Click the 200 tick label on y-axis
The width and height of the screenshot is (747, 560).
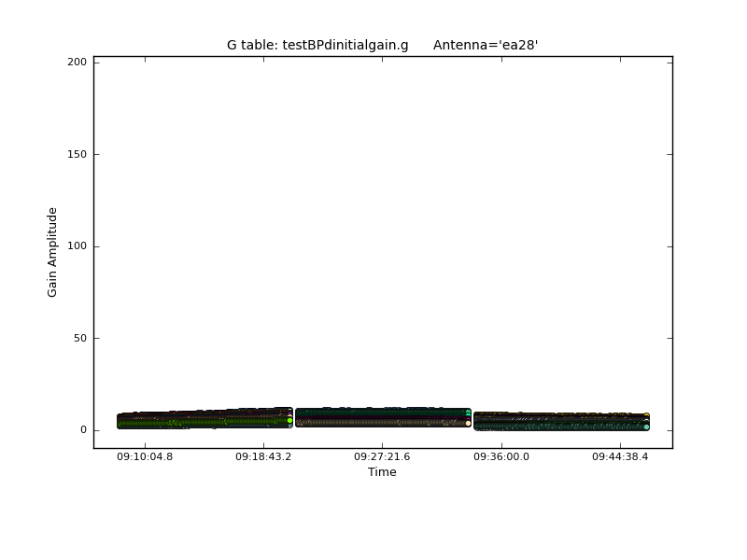pos(77,62)
